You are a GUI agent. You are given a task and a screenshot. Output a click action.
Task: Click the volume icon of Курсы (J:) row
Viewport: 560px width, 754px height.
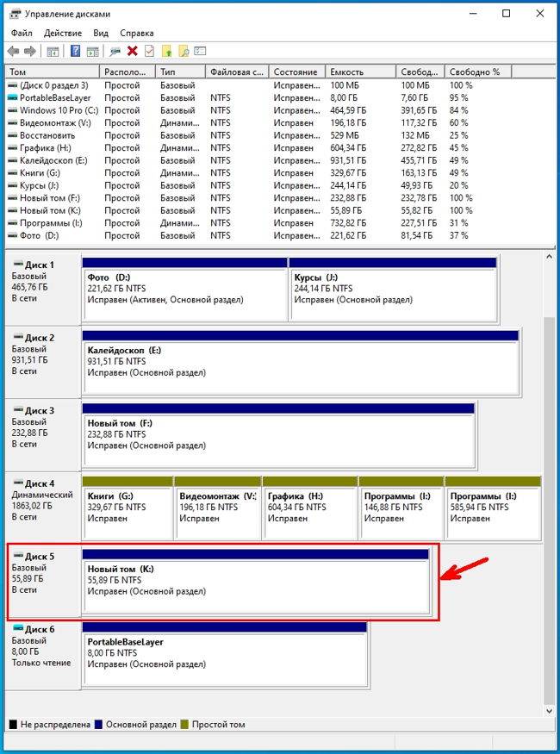(x=13, y=185)
